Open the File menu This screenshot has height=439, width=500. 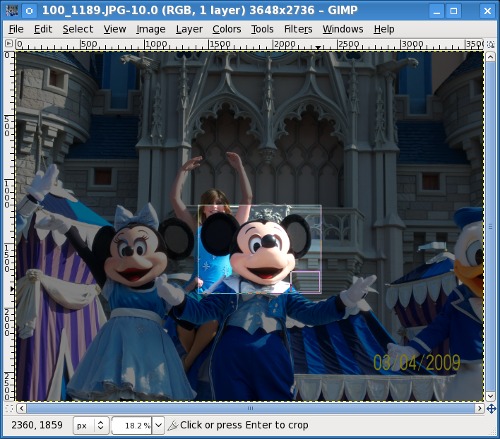(16, 29)
